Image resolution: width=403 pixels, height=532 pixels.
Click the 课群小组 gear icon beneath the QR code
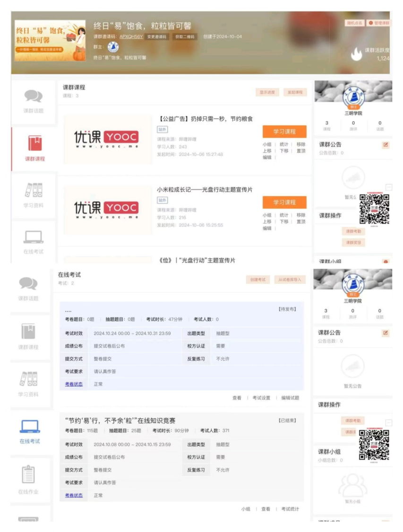[386, 261]
